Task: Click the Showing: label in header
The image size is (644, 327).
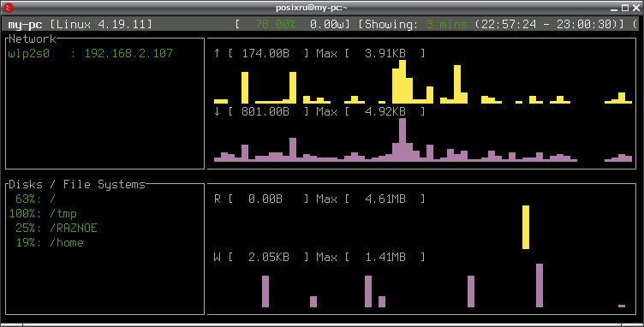Action: pos(391,24)
